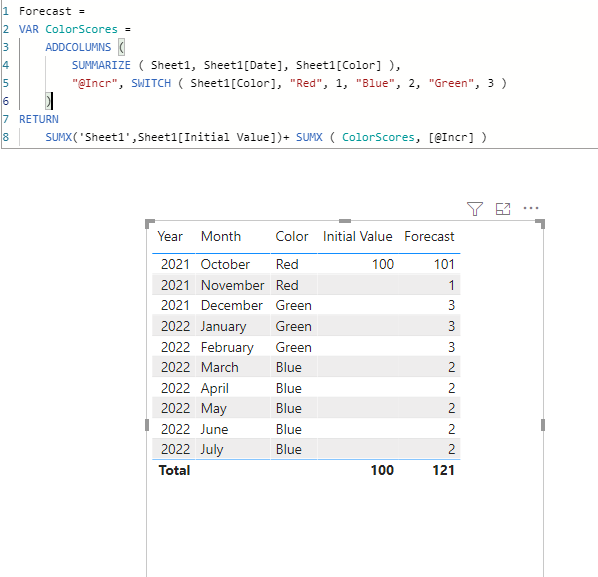Click the SUMMARIZE function in formula
Screen dimensions: 598x577
101,65
